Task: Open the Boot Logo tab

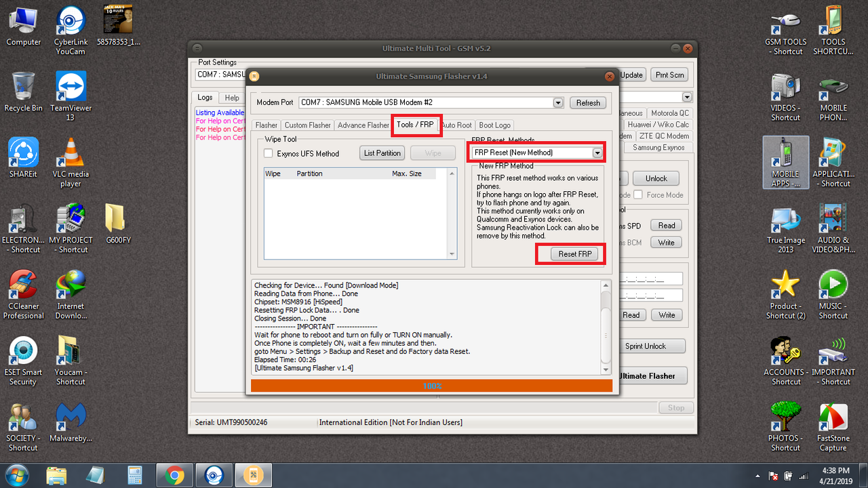Action: [x=494, y=125]
